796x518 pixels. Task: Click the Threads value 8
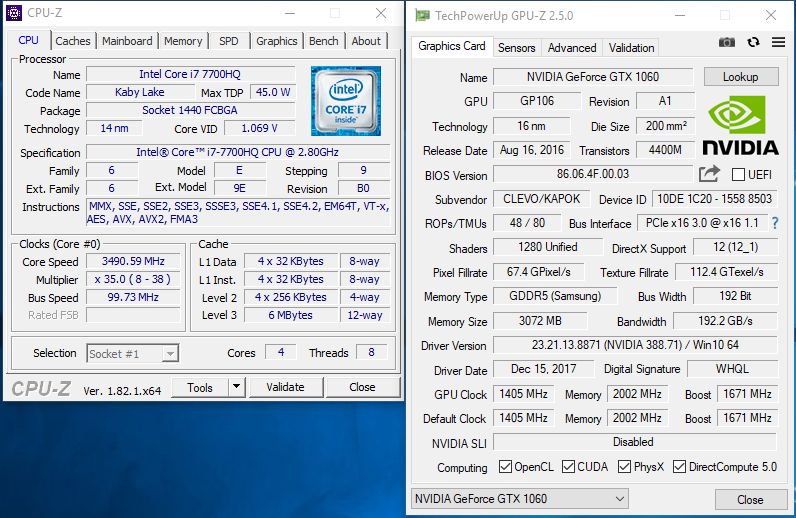coord(372,352)
